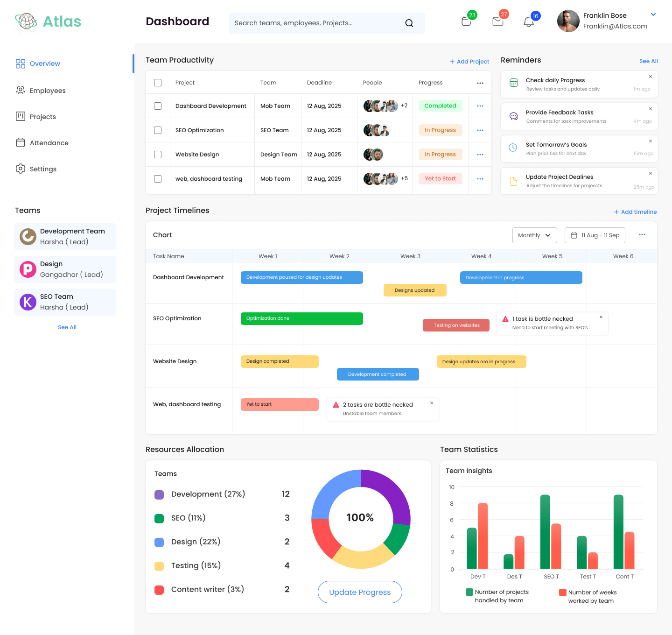Viewport: 672px width, 635px height.
Task: Click the Add Project button
Action: 469,61
